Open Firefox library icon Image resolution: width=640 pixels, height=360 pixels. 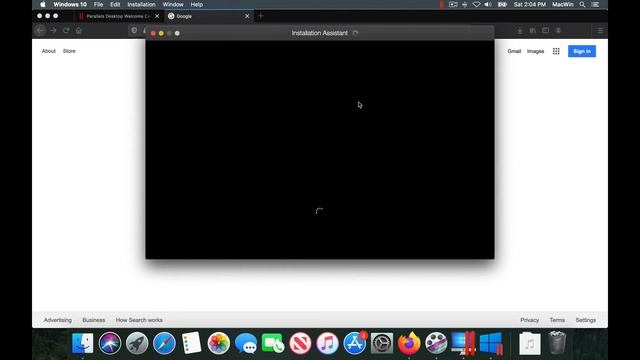point(533,31)
